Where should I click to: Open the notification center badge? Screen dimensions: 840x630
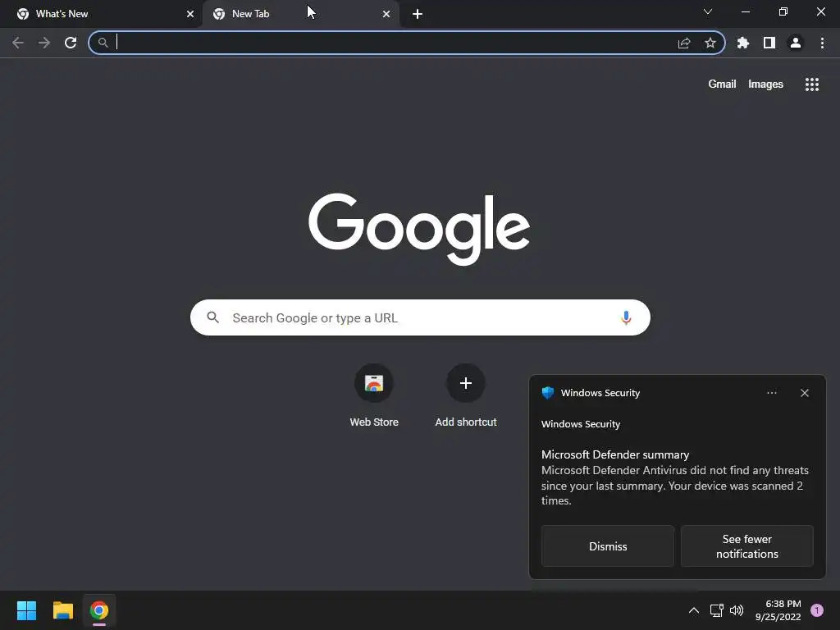(817, 610)
